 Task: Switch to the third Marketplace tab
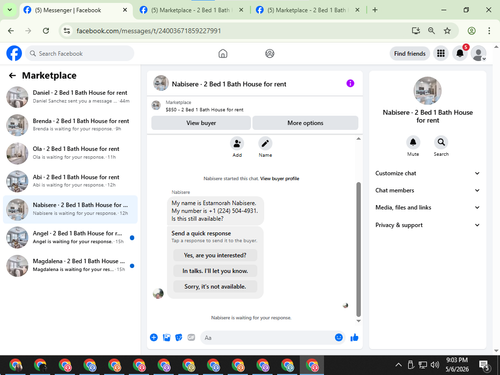point(308,10)
